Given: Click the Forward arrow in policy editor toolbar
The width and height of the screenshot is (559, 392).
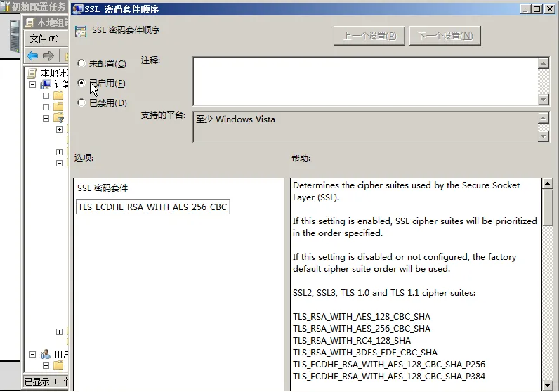Looking at the screenshot, I should point(48,55).
